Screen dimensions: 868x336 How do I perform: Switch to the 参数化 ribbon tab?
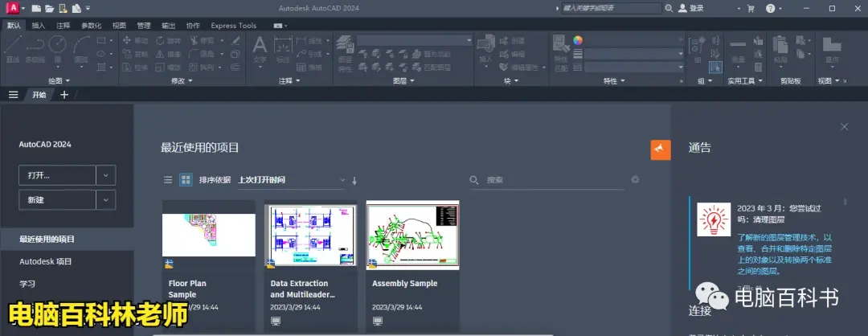92,26
